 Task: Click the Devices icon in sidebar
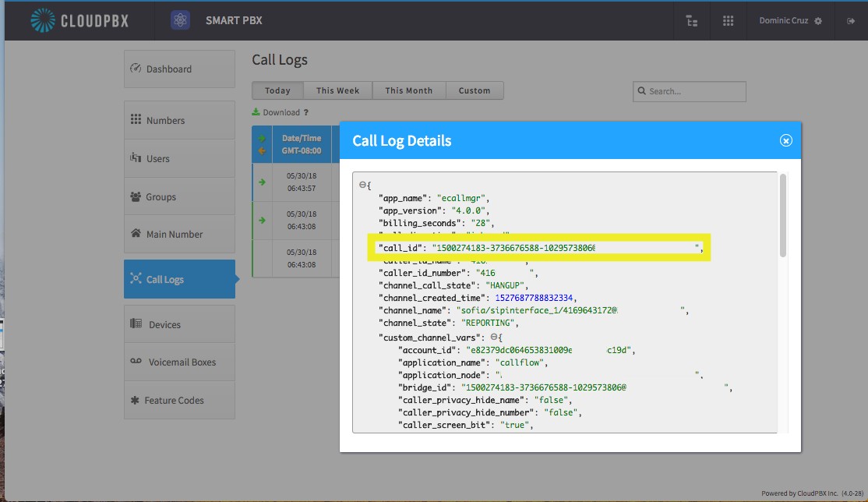coord(136,323)
